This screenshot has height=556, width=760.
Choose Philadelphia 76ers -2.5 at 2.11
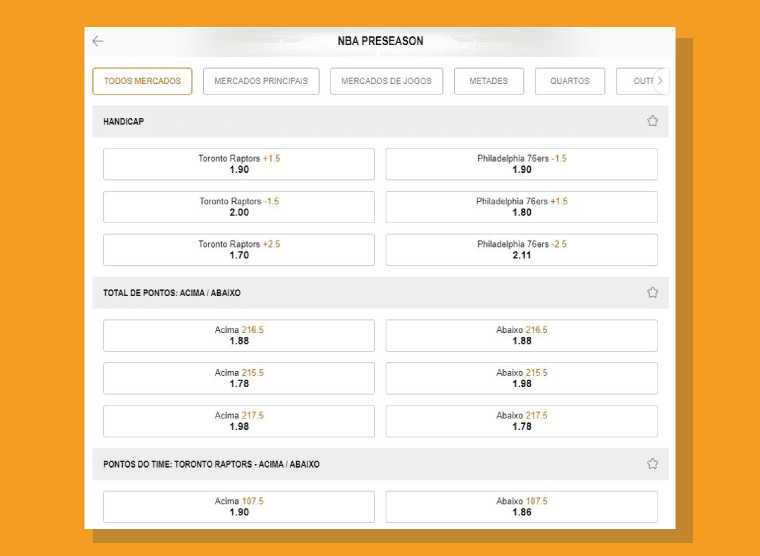(522, 250)
